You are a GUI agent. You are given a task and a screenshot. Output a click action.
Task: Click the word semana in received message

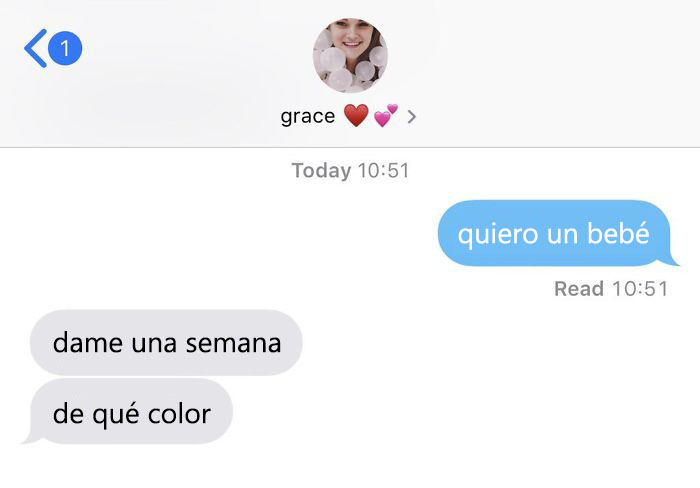pos(233,343)
